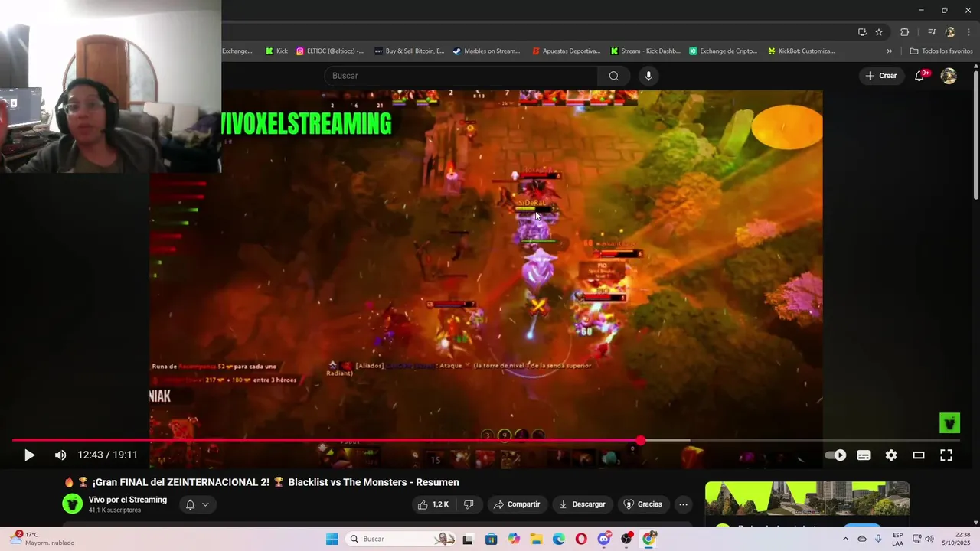Click the 12:43 / 19:11 time display
980x551 pixels.
point(107,455)
